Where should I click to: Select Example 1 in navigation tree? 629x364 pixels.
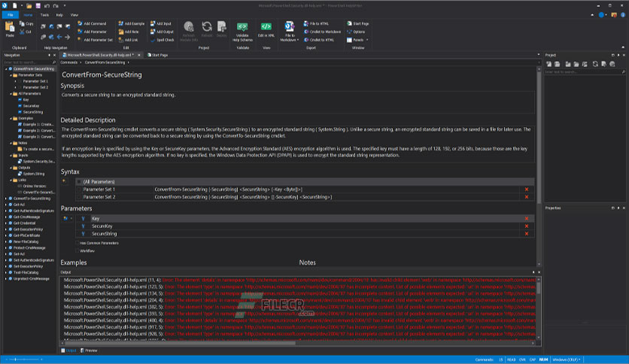(x=35, y=124)
